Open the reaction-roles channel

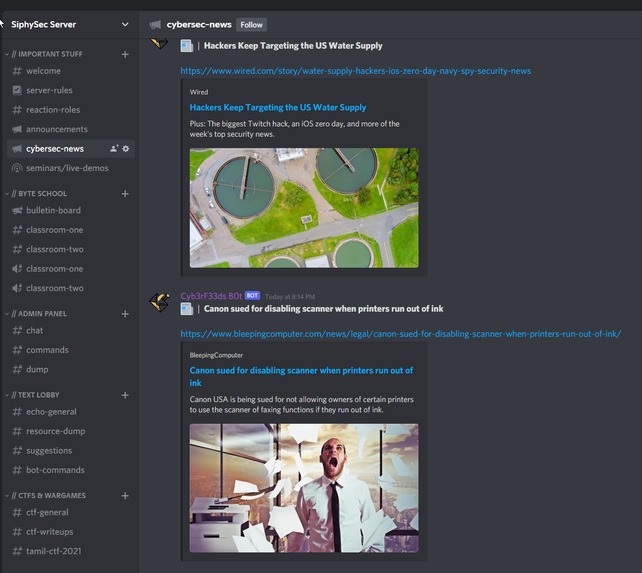coord(70,110)
